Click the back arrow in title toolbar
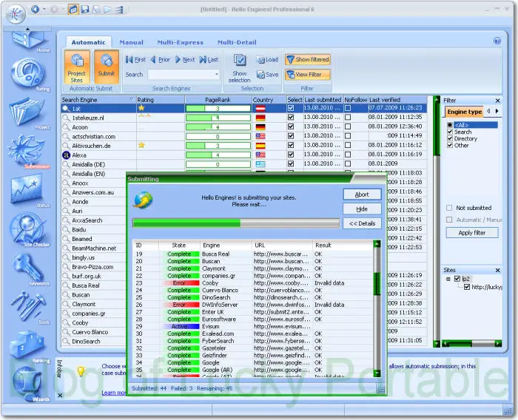Screen dimensions: 518x420 35,10
